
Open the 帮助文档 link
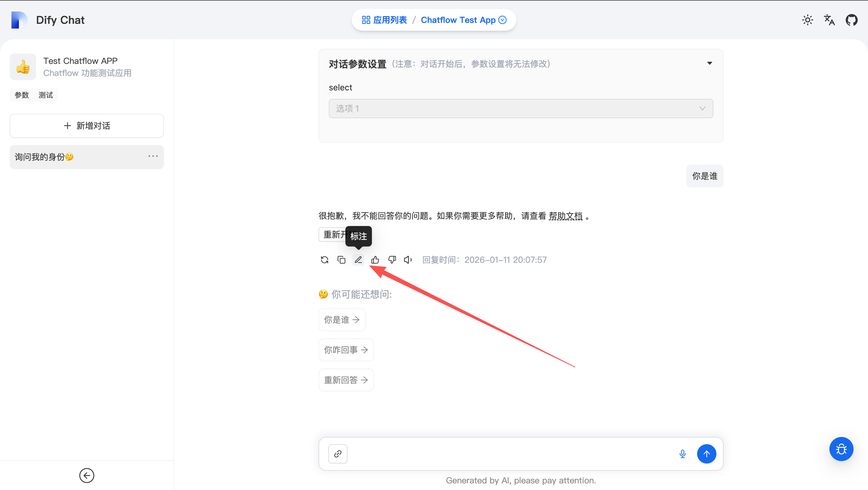coord(565,216)
